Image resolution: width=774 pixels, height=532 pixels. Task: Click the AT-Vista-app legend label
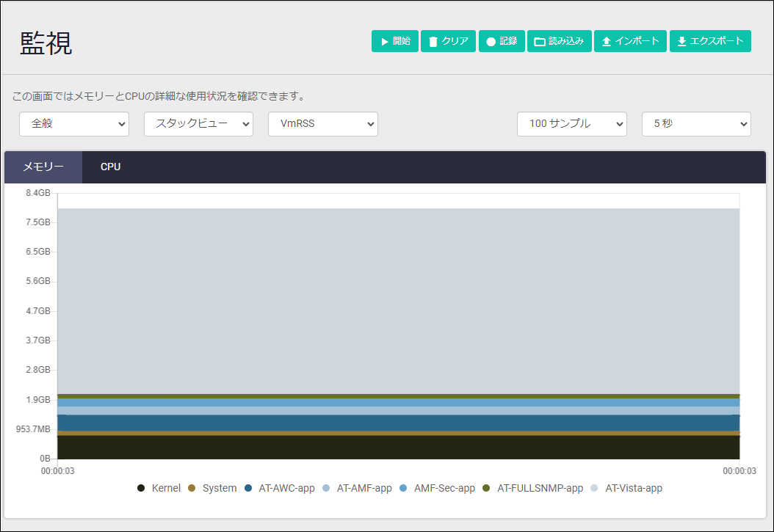click(x=634, y=488)
